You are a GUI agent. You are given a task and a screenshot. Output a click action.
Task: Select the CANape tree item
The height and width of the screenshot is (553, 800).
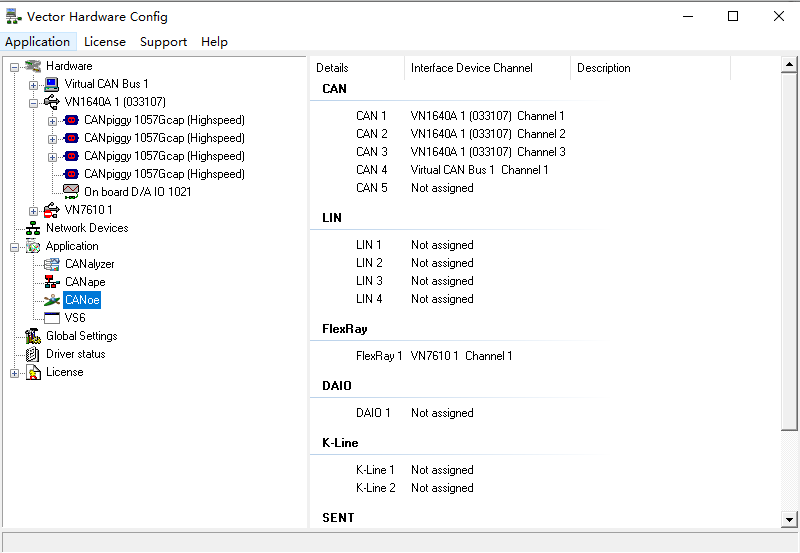[x=85, y=282]
